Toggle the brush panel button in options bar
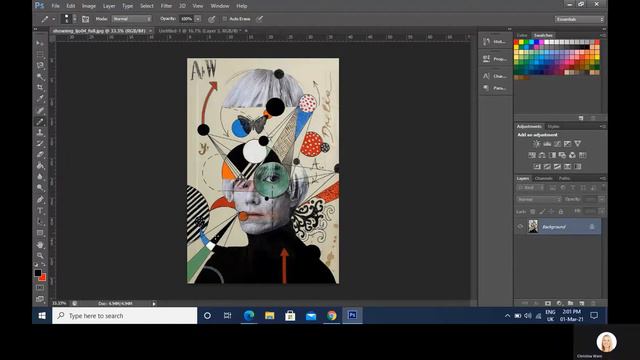The width and height of the screenshot is (640, 360). tap(85, 19)
